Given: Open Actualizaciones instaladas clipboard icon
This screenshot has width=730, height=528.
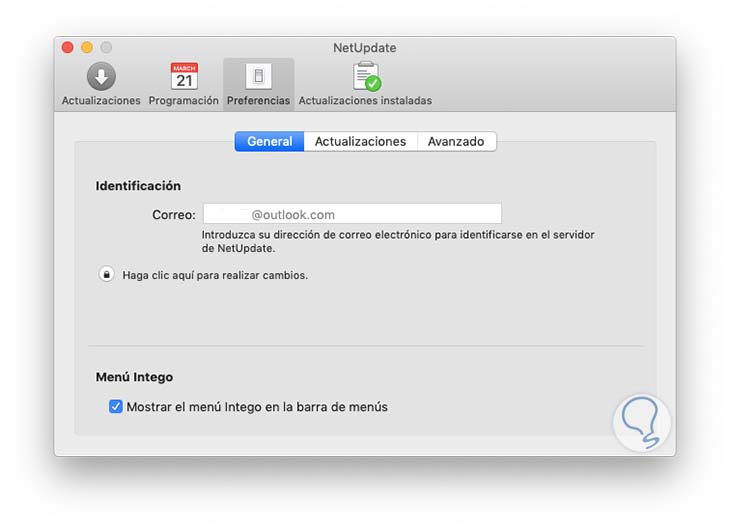Looking at the screenshot, I should [x=367, y=76].
